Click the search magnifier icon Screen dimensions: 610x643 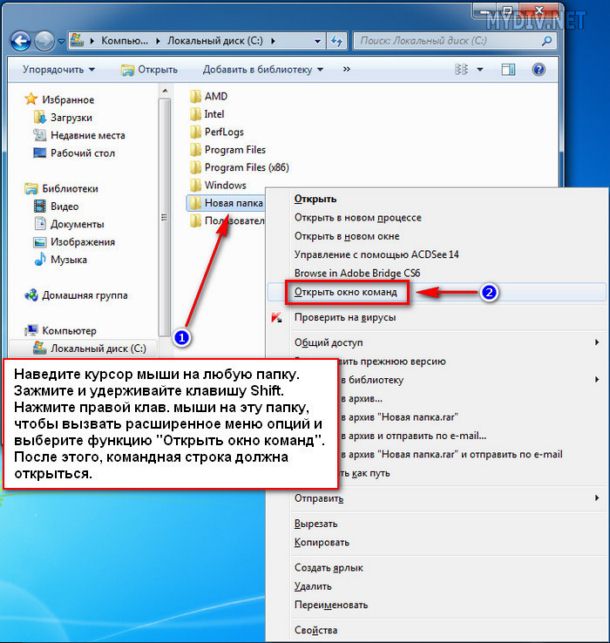[x=546, y=41]
